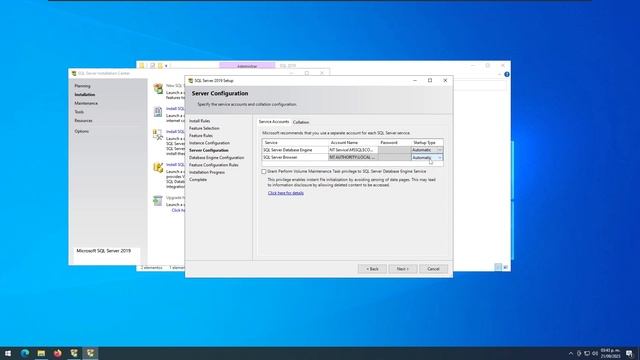The height and width of the screenshot is (360, 640).
Task: Click the SQL Server 2019 Setup title bar icon
Action: point(191,81)
